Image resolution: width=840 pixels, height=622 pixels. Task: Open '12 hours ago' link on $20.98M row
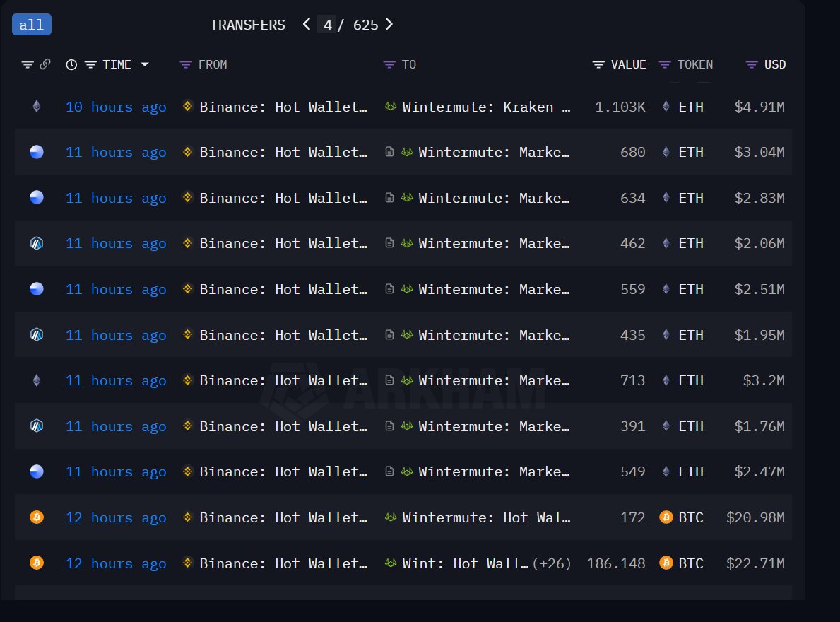click(116, 518)
